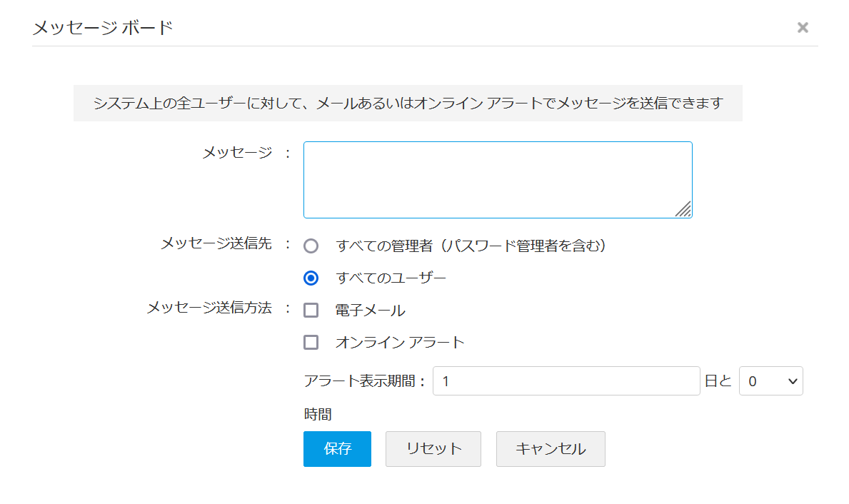This screenshot has width=849, height=504.
Task: Click the メッセージ送信方法 field label
Action: [x=209, y=308]
